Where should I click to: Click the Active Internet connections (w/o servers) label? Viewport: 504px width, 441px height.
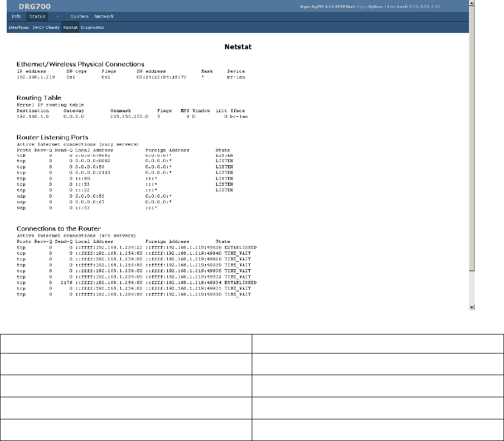76,236
